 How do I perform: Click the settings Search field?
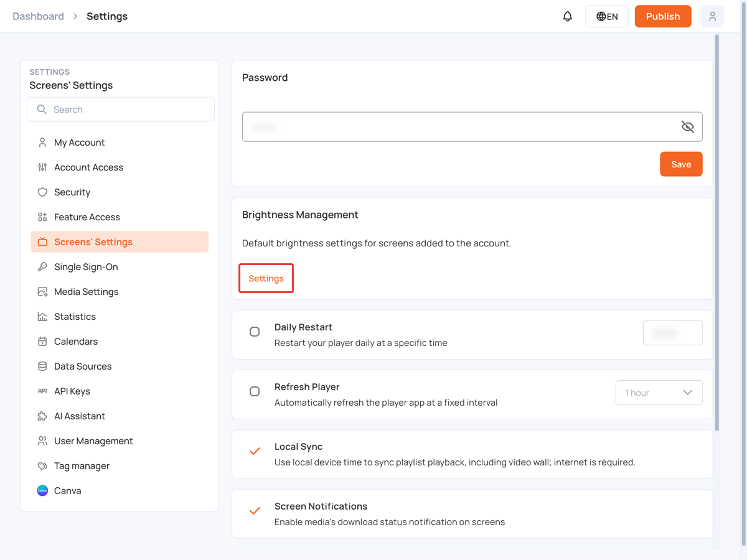[121, 110]
